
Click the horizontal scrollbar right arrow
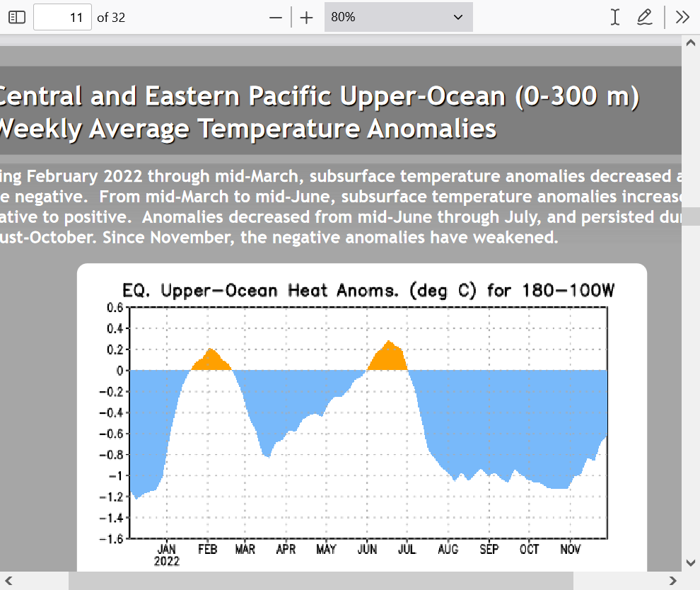coord(672,581)
